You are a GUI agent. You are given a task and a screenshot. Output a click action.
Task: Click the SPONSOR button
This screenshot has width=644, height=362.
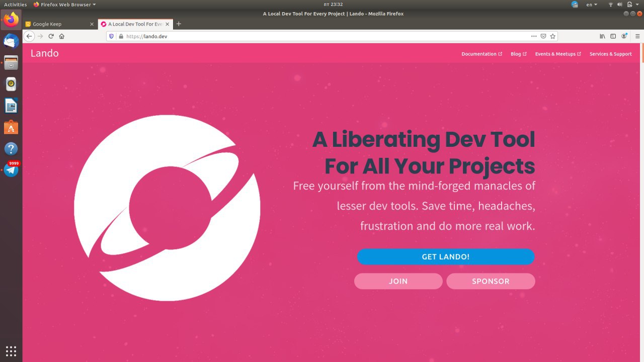[x=491, y=281]
